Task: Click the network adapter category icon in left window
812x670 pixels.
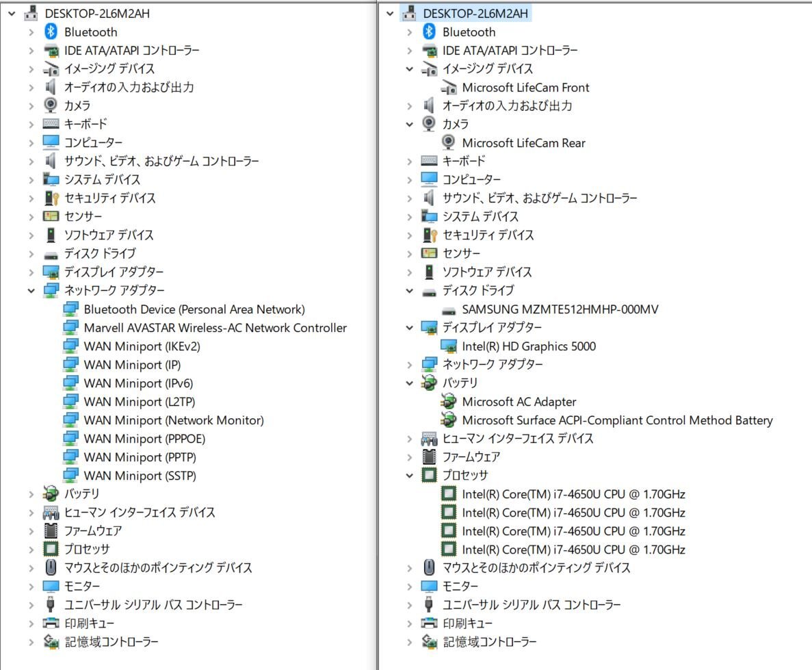Action: pos(51,291)
